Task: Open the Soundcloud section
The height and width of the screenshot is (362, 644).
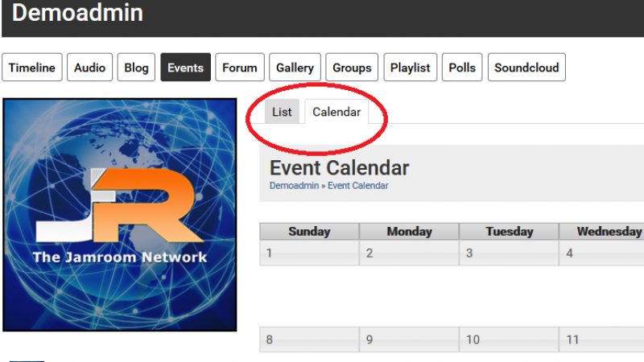Action: click(x=526, y=68)
